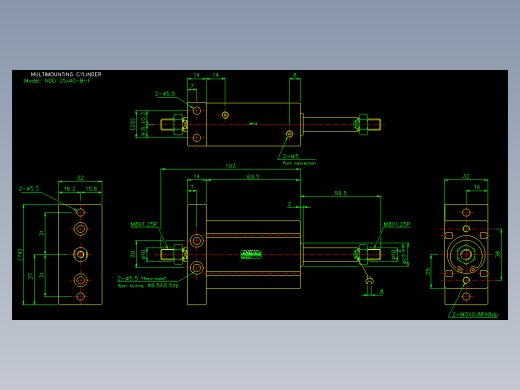The image size is (520, 390).
Task: Click the "32" width in the left end view
Action: 80,178
